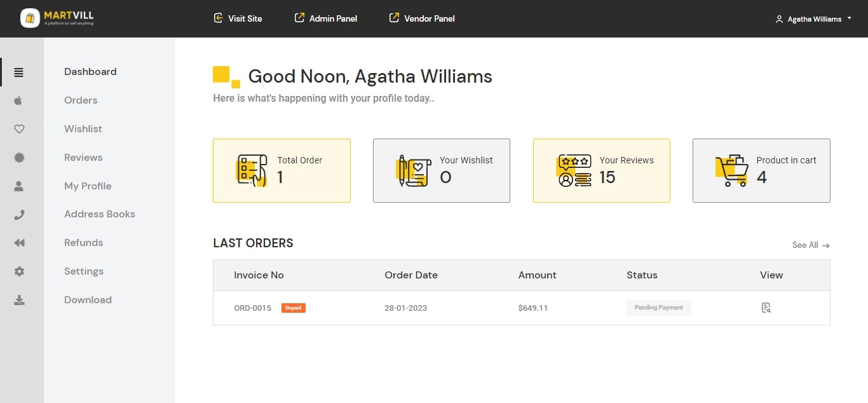Open the Vendor Panel link
Viewport: 868px width, 403px height.
click(422, 18)
